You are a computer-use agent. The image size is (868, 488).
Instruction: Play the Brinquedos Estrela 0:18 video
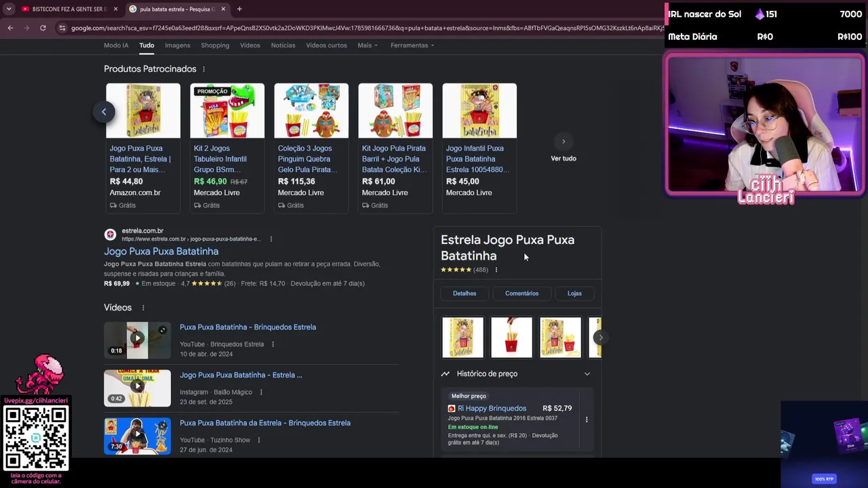pyautogui.click(x=137, y=340)
